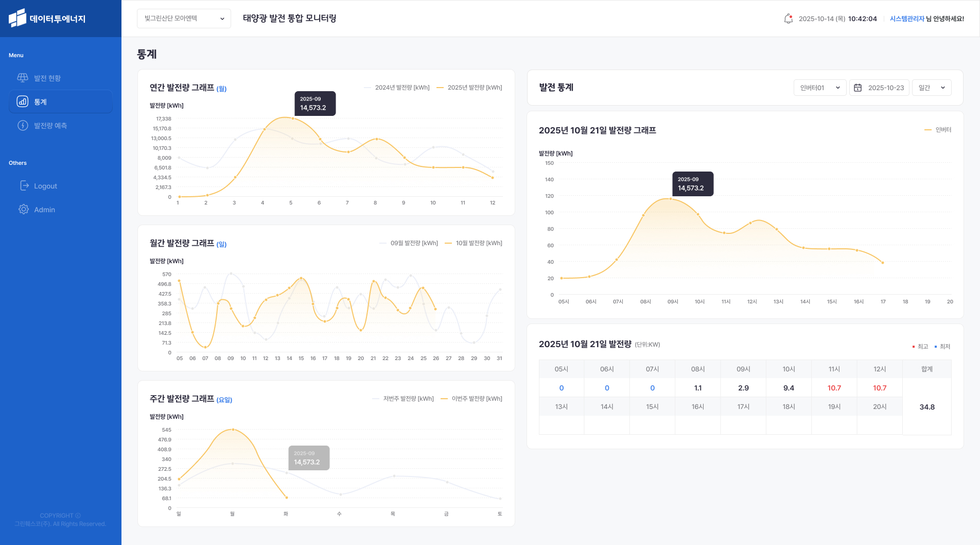Click the 통계 chart icon in sidebar

pyautogui.click(x=23, y=101)
